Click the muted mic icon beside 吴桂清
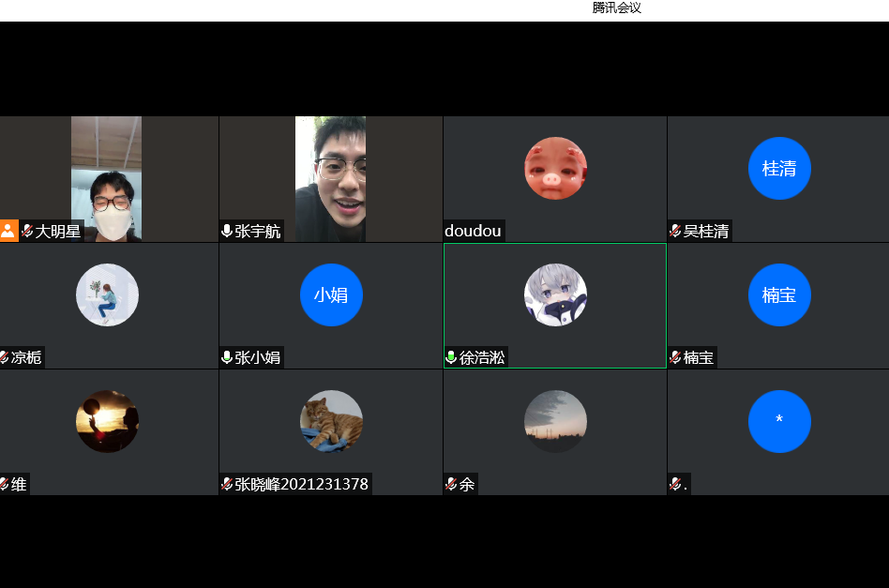The image size is (889, 588). (675, 231)
